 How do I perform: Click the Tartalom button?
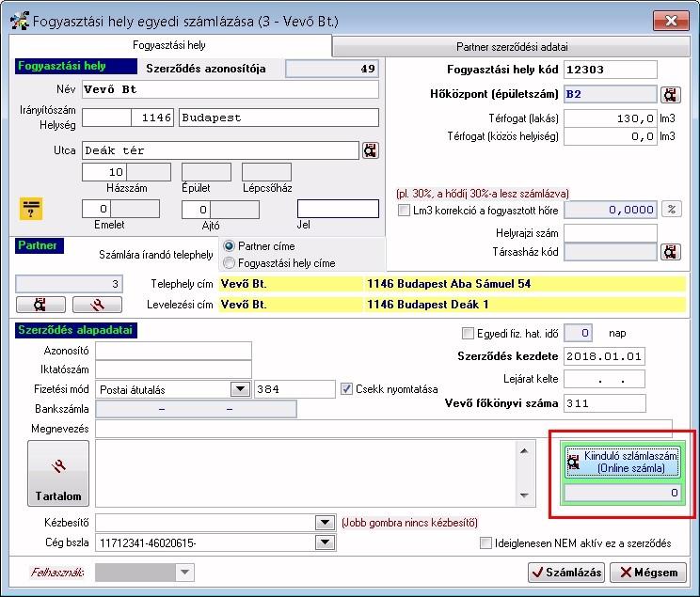(x=58, y=474)
